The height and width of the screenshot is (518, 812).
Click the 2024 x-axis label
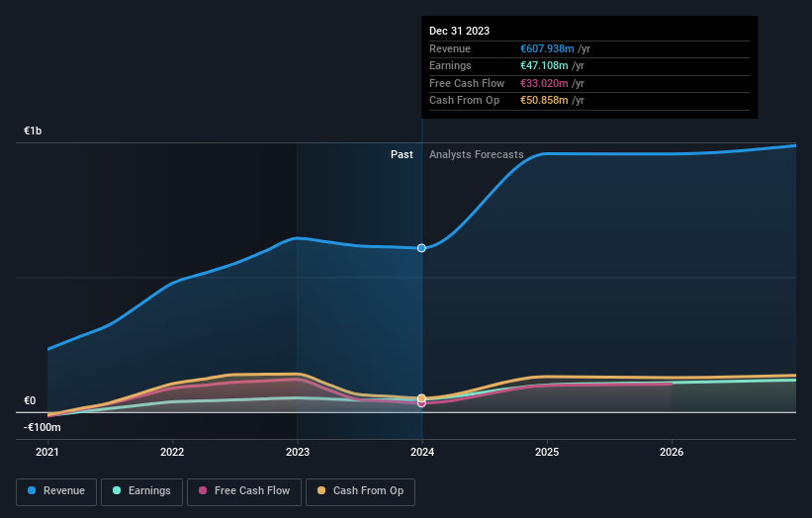coord(422,452)
